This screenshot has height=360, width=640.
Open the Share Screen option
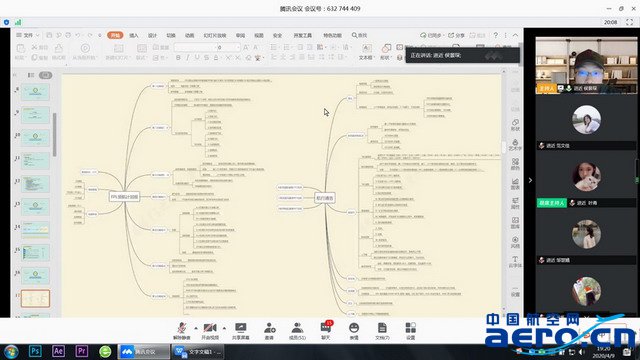tap(240, 331)
